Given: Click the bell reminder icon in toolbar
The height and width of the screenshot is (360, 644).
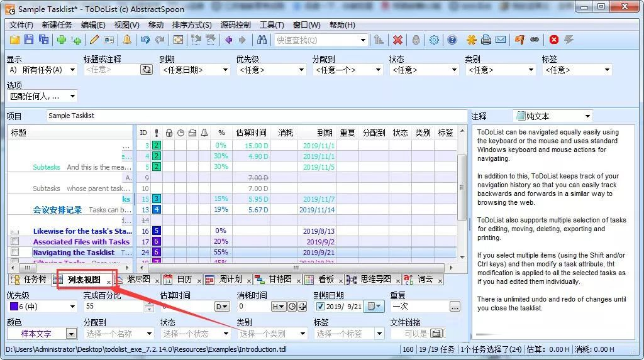Looking at the screenshot, I should pyautogui.click(x=127, y=40).
